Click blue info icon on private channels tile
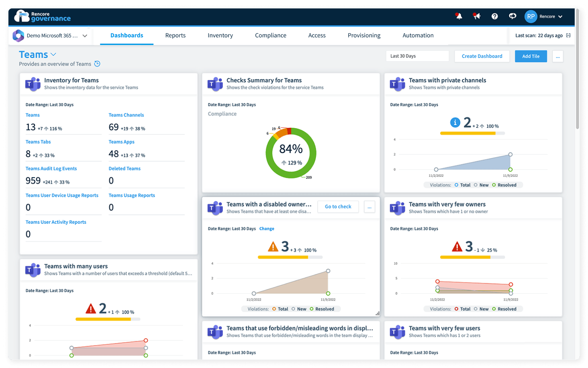Image resolution: width=588 pixels, height=368 pixels. pyautogui.click(x=455, y=123)
